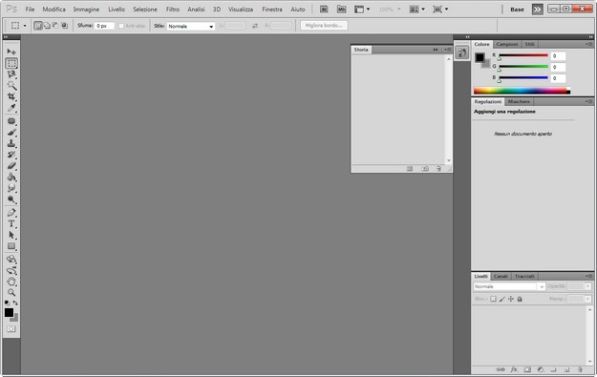This screenshot has width=597, height=377.
Task: Click the red R slider track
Action: [x=524, y=55]
